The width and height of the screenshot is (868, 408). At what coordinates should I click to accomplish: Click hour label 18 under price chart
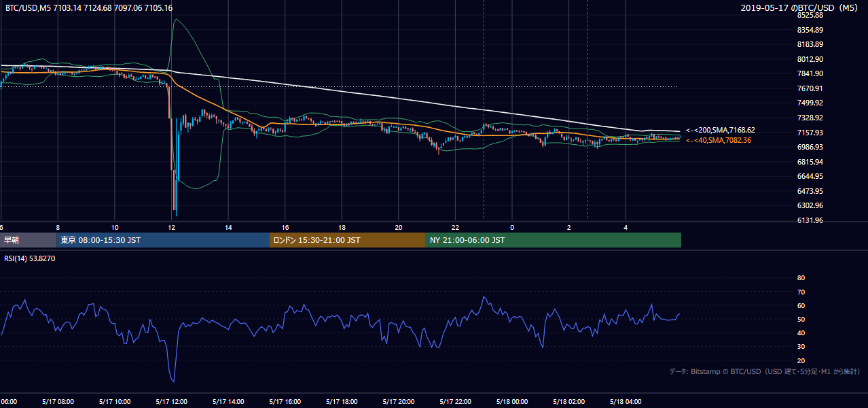pyautogui.click(x=342, y=227)
